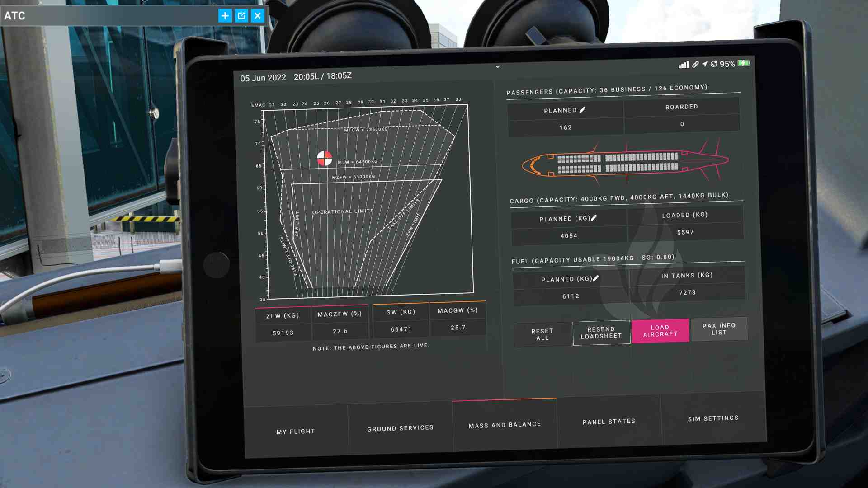Click the ATC panel plus icon
This screenshot has width=868, height=488.
[x=225, y=16]
